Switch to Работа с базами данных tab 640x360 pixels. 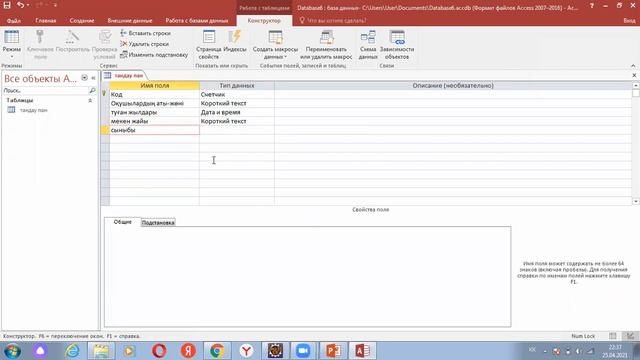(197, 20)
